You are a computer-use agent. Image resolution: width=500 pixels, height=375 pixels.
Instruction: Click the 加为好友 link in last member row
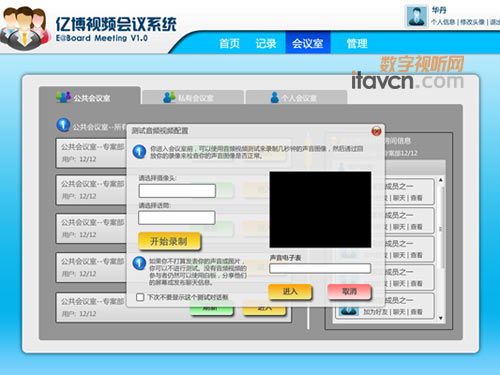[x=375, y=312]
